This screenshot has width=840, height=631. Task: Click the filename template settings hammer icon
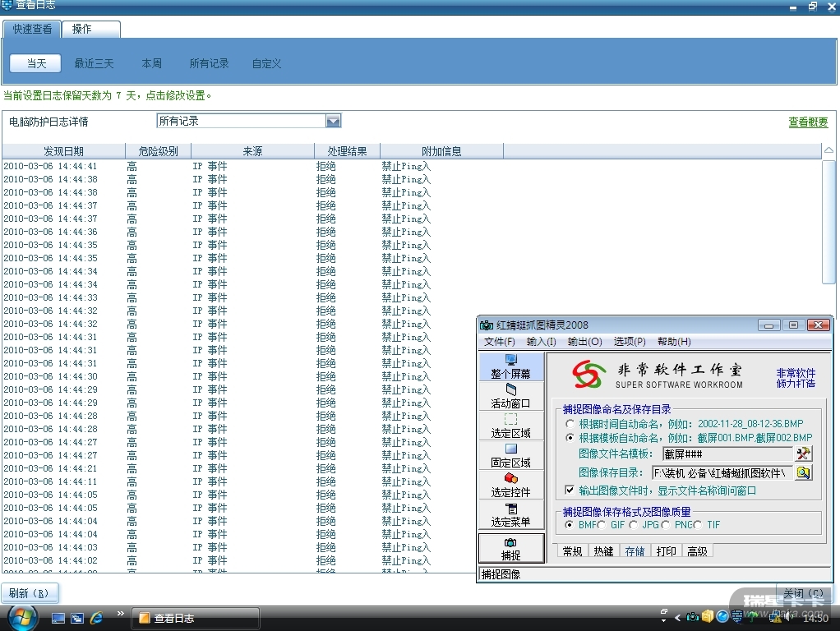point(803,454)
